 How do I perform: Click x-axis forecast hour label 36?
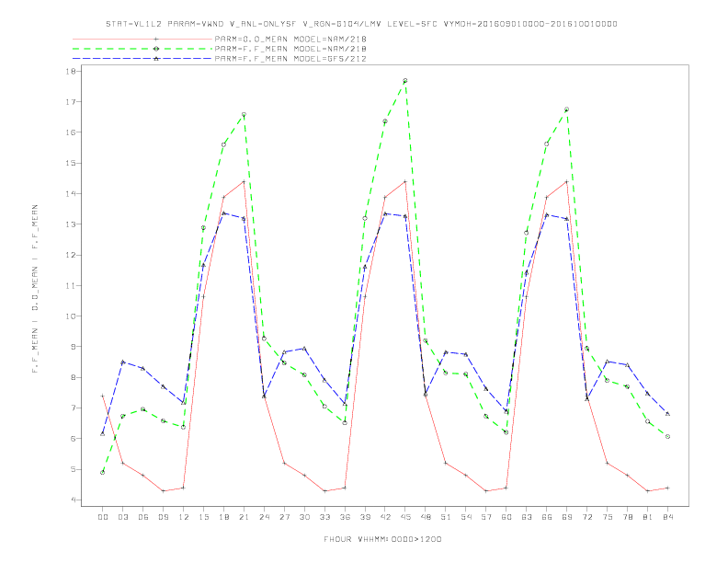345,517
